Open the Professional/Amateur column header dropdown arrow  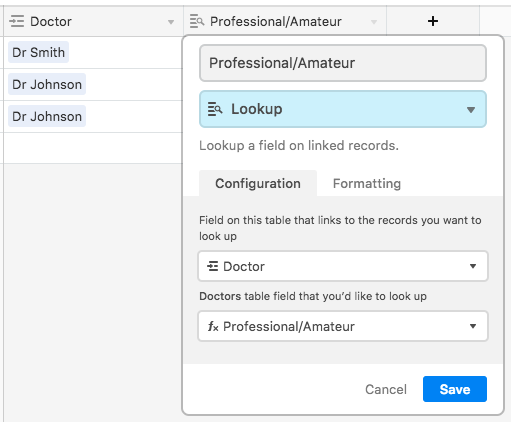(x=374, y=22)
